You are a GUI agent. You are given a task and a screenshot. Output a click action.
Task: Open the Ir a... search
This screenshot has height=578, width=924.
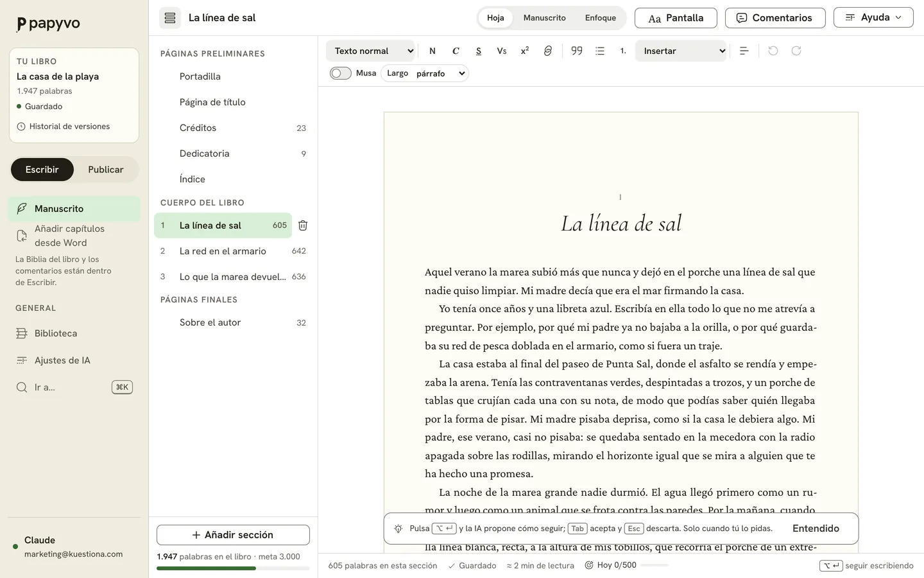point(74,387)
